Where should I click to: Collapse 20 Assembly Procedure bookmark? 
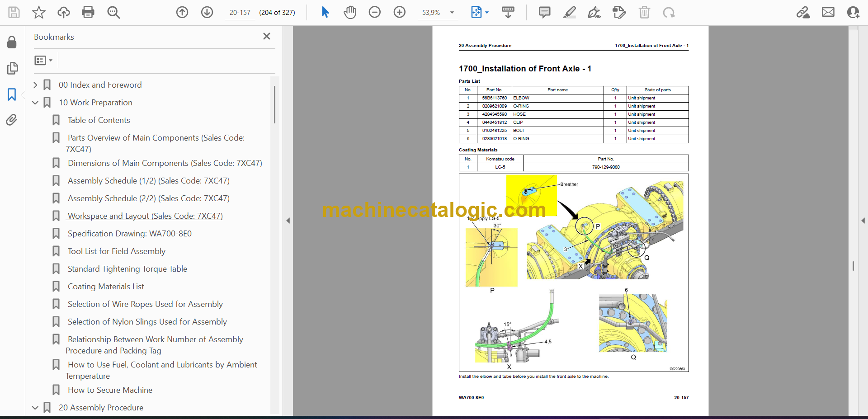(35, 408)
